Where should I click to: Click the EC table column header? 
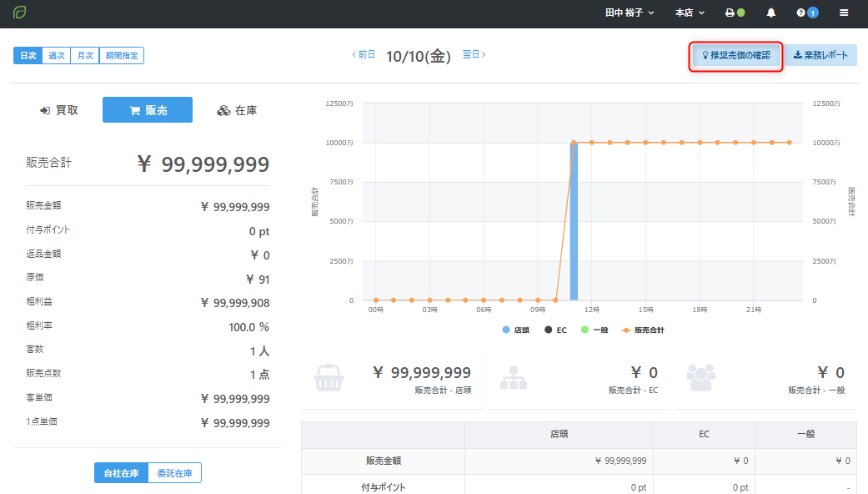[704, 434]
